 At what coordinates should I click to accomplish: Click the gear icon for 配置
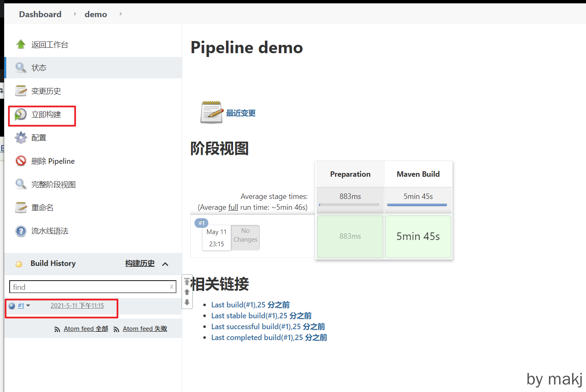21,138
